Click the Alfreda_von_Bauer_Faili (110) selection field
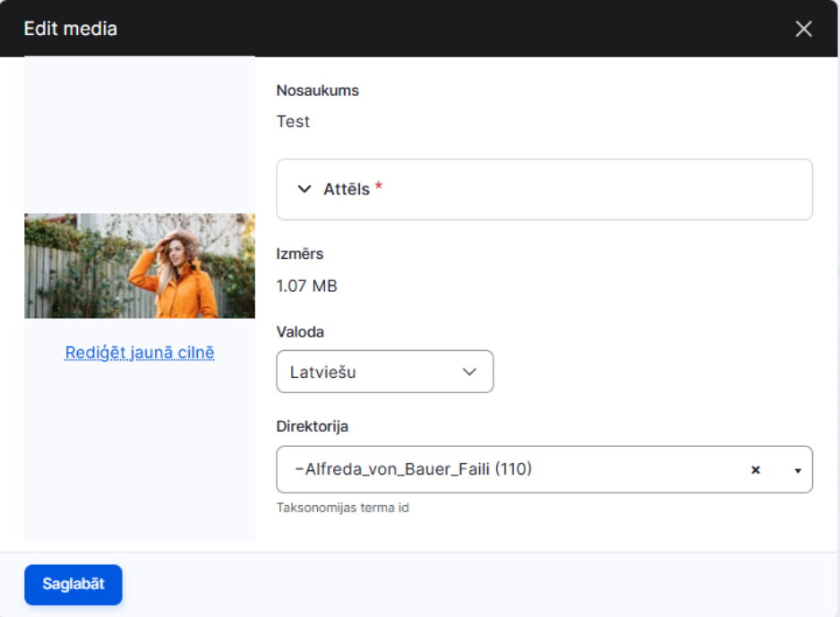 544,469
